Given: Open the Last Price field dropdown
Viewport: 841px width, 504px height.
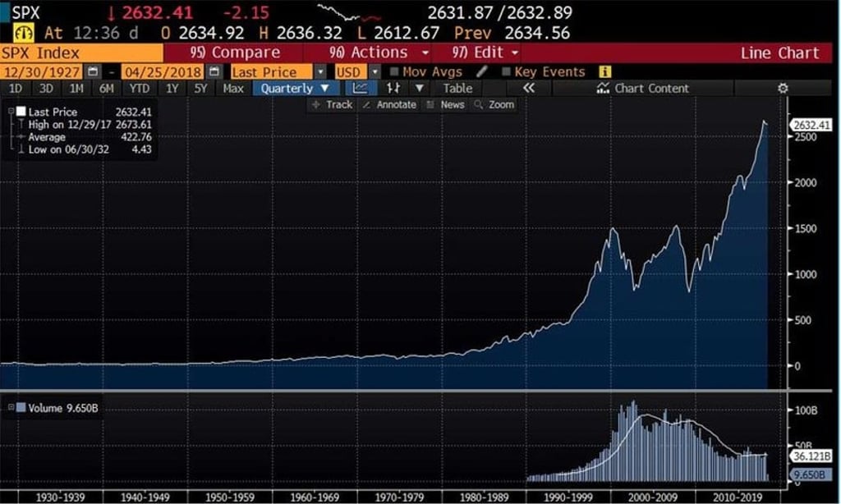Looking at the screenshot, I should 321,72.
